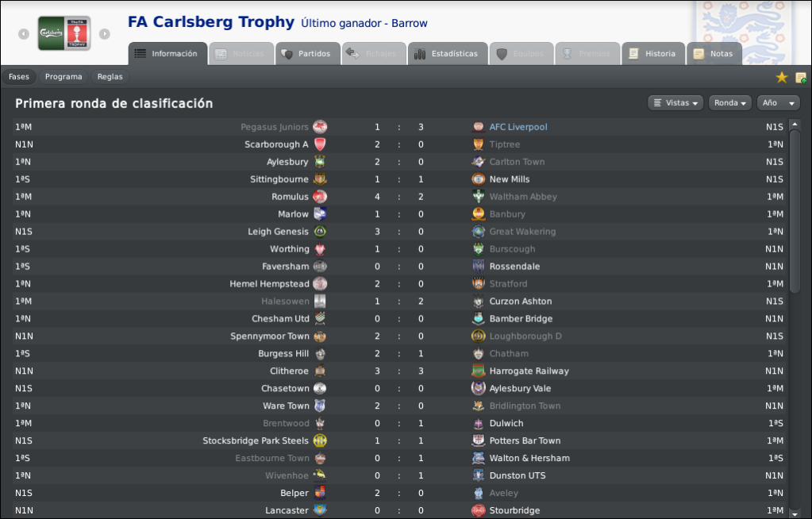812x519 pixels.
Task: Add a note with the notepad icon
Action: 801,78
